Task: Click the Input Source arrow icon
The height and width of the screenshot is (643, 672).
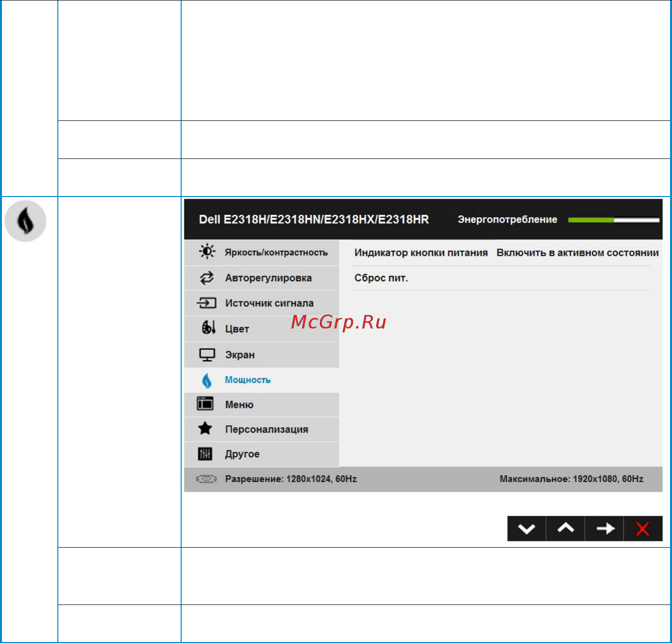Action: click(x=207, y=303)
